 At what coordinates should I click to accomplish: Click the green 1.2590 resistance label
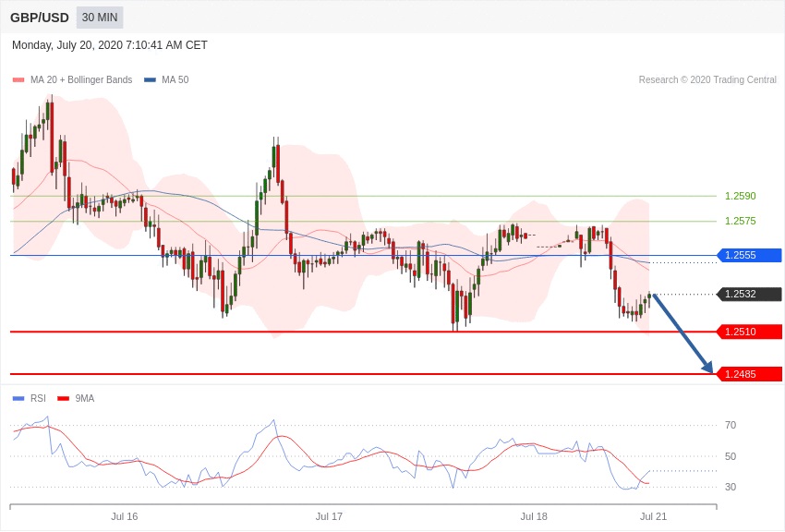[x=740, y=196]
